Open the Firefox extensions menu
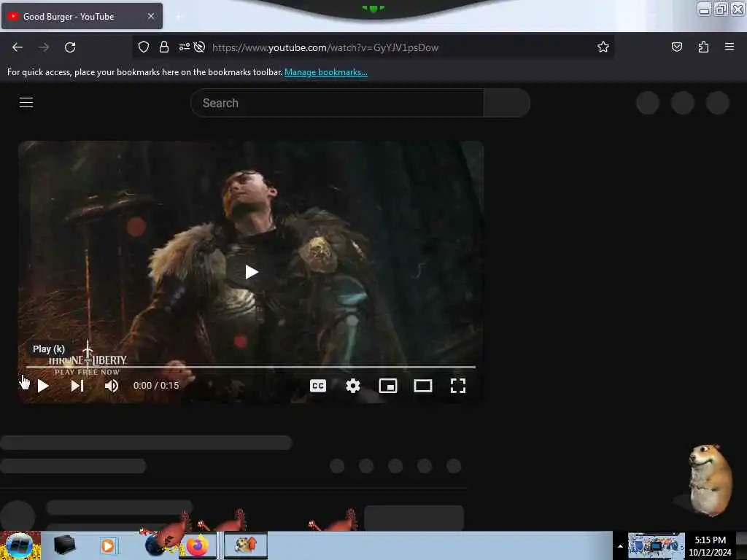Screen dimensions: 747x560 [x=703, y=47]
